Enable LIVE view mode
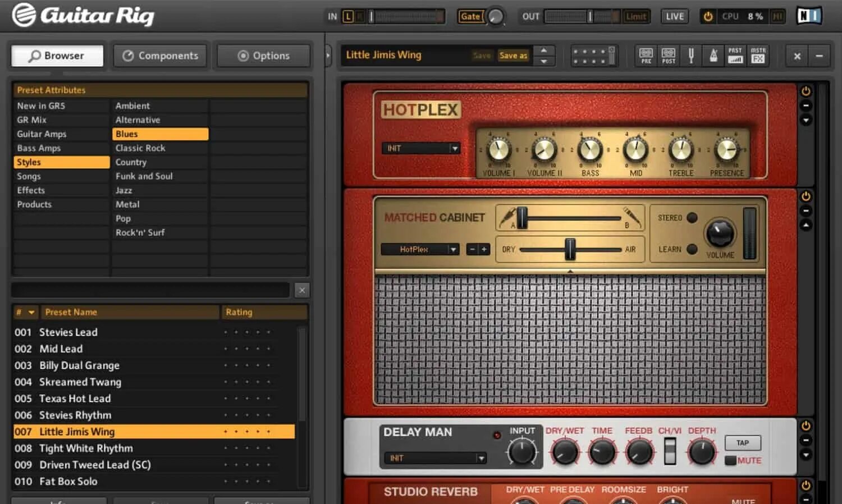Screen dimensions: 842x504 (x=675, y=16)
